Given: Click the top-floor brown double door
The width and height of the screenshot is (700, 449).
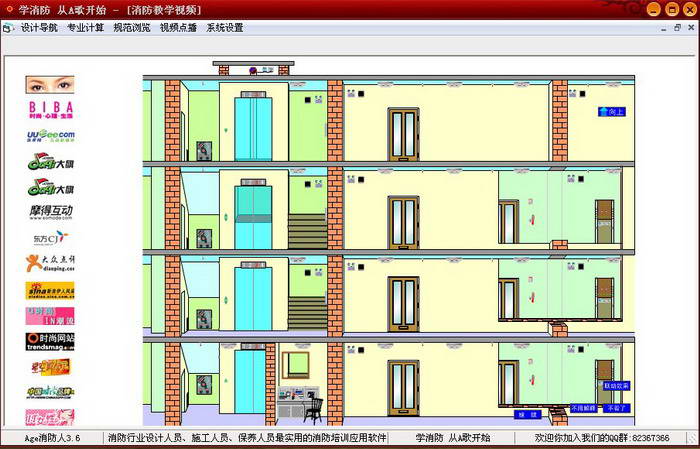Looking at the screenshot, I should pyautogui.click(x=404, y=134).
